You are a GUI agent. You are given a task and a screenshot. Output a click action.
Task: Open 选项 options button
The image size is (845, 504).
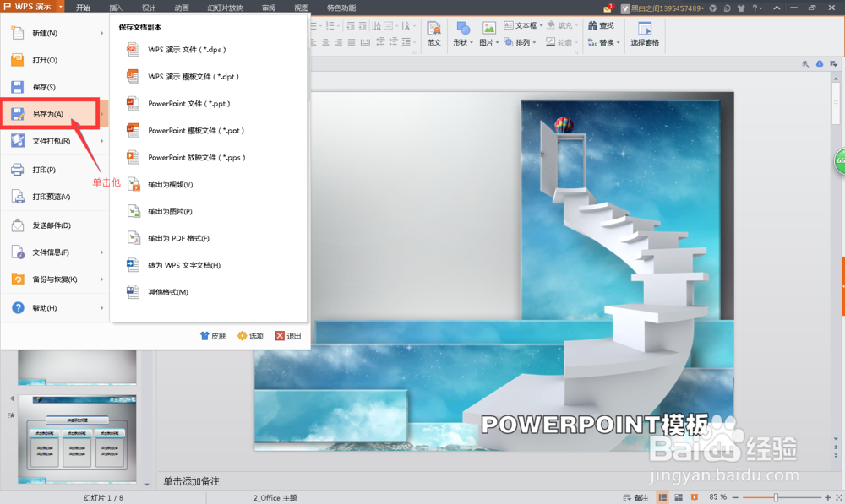click(251, 336)
